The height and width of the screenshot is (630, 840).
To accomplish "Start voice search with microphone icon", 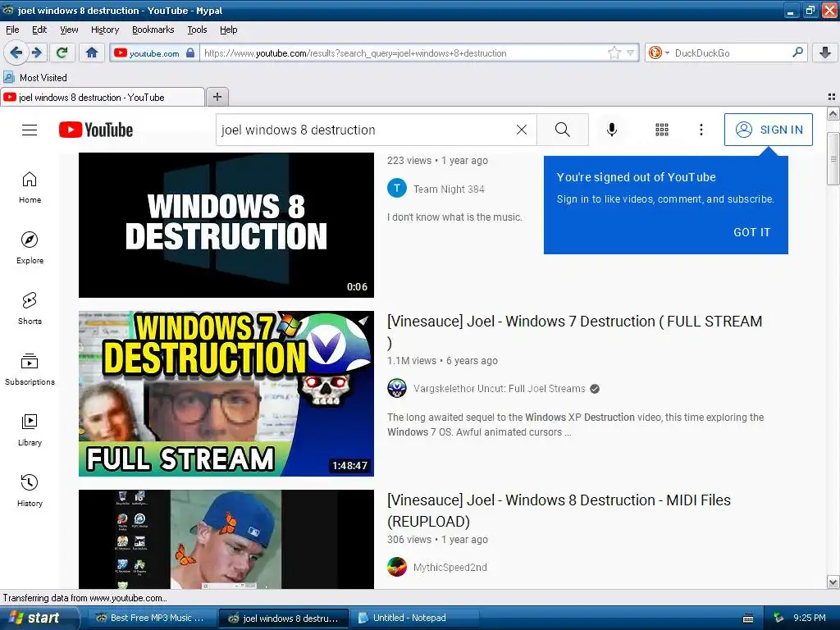I will (x=612, y=130).
